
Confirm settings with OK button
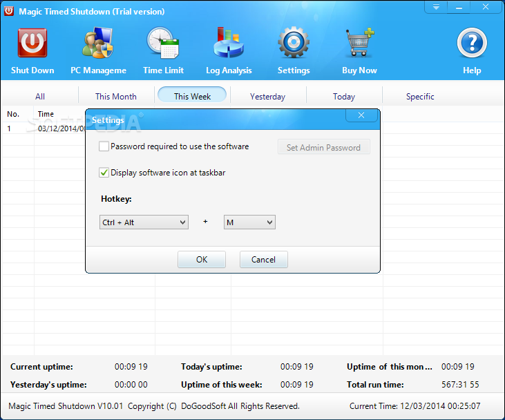click(202, 260)
